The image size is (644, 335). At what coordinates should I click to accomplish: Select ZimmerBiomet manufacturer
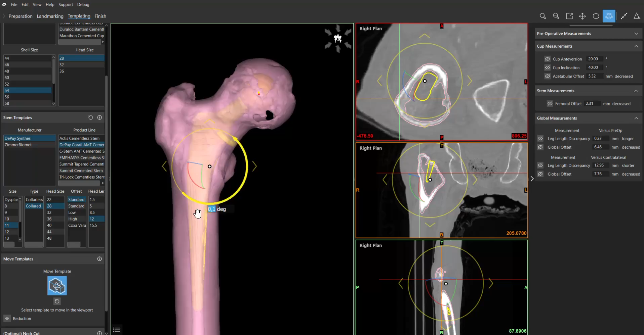(x=30, y=145)
